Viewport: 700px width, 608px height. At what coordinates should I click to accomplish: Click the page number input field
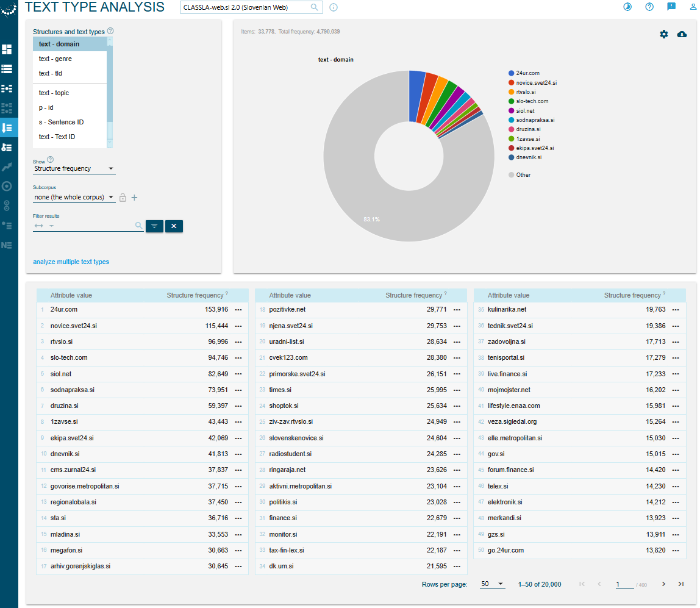624,584
